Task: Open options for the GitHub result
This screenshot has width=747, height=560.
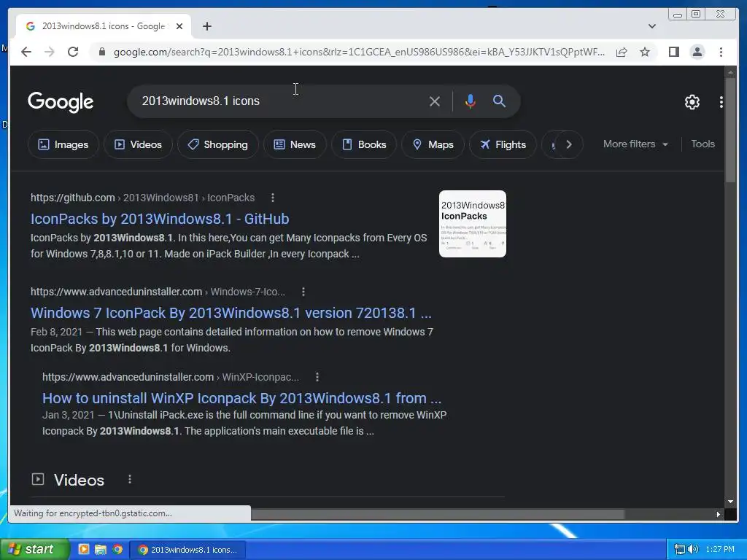Action: pos(273,198)
